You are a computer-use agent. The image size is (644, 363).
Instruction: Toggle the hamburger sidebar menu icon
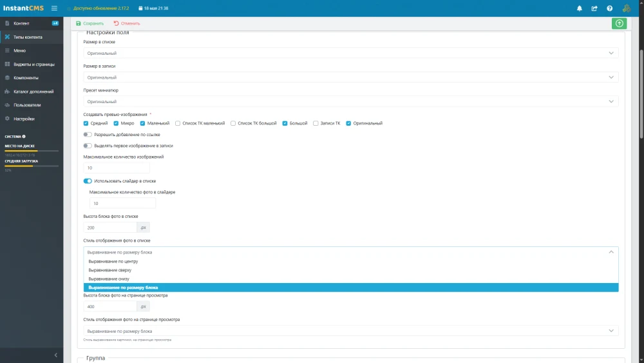(x=54, y=8)
